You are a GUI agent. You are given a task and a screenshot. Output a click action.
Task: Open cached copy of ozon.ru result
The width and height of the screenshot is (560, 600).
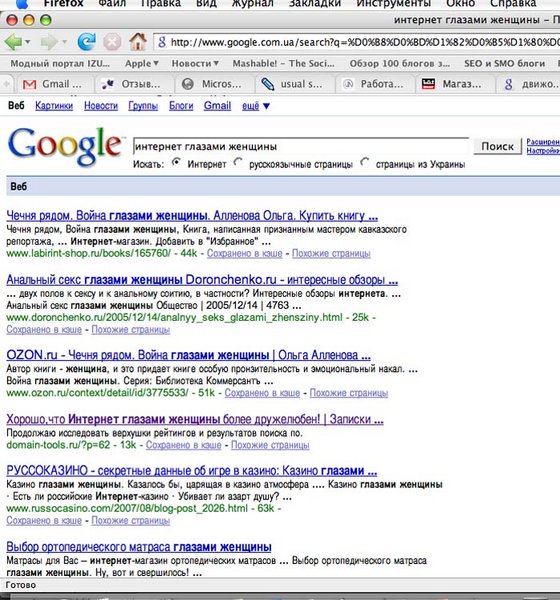(262, 393)
